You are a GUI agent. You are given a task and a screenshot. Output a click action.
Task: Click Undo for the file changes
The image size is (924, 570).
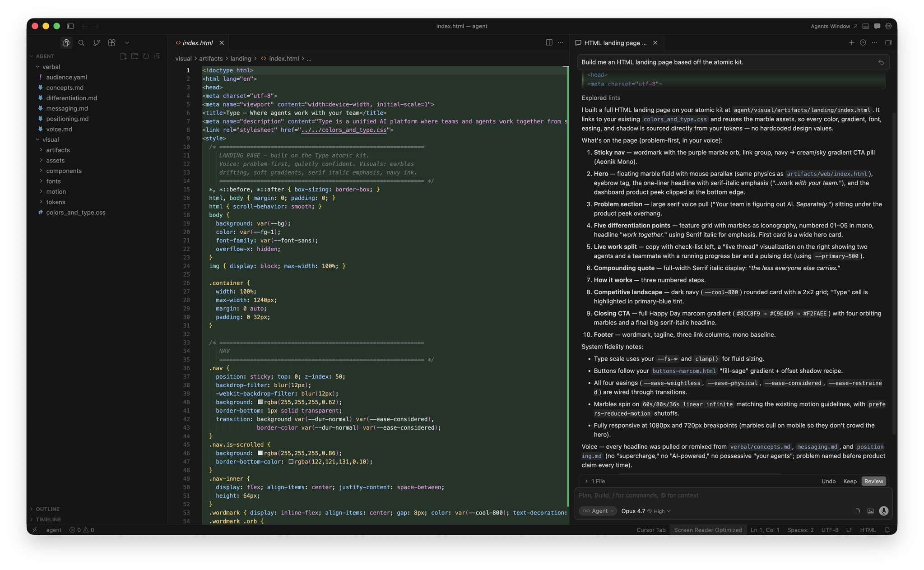pos(828,481)
